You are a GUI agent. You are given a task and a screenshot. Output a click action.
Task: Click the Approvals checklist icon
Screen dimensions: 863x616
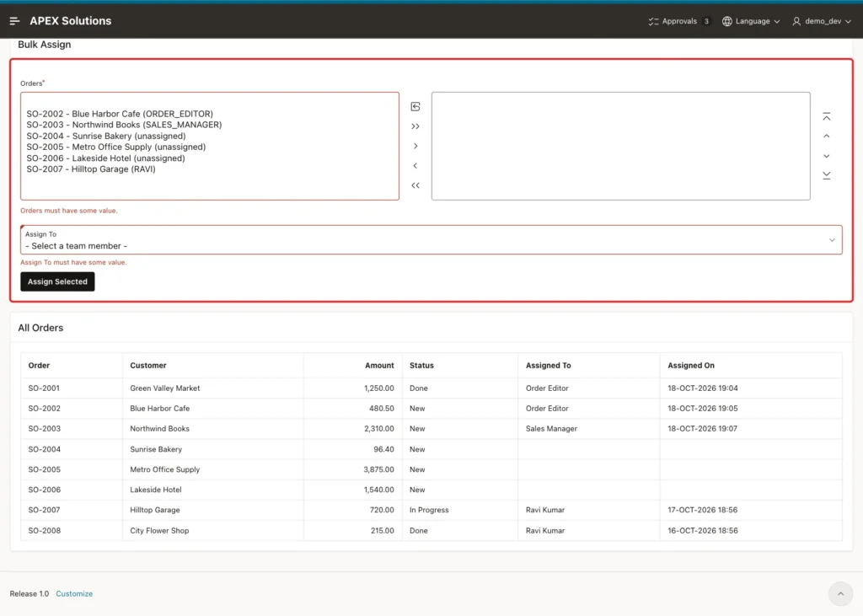click(x=653, y=21)
